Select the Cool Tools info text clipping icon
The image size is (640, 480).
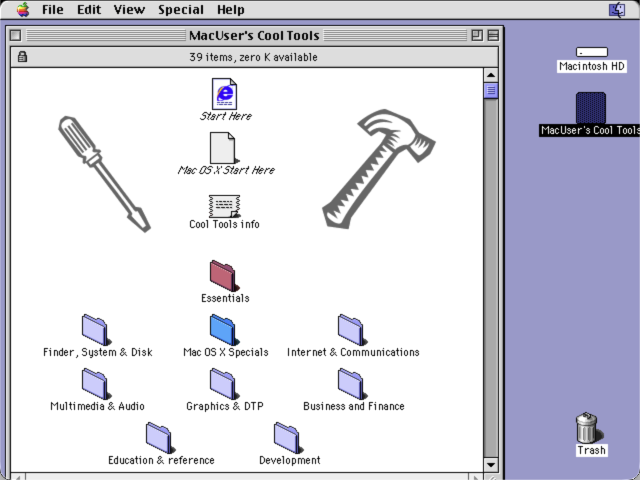[x=224, y=207]
